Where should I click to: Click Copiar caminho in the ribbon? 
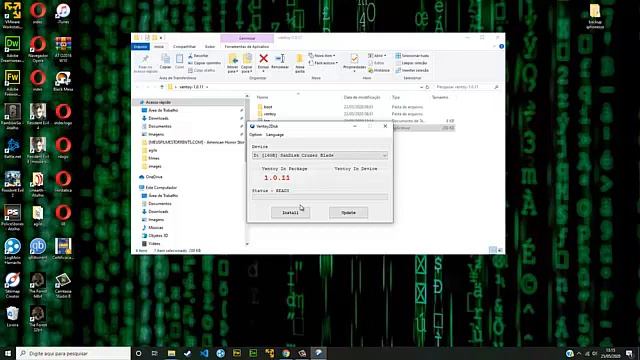pos(204,63)
